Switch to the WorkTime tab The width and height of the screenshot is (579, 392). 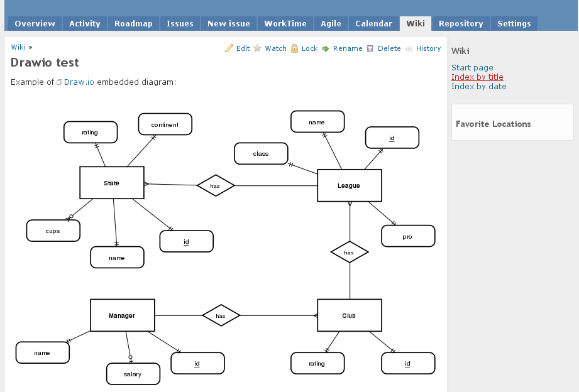click(285, 24)
